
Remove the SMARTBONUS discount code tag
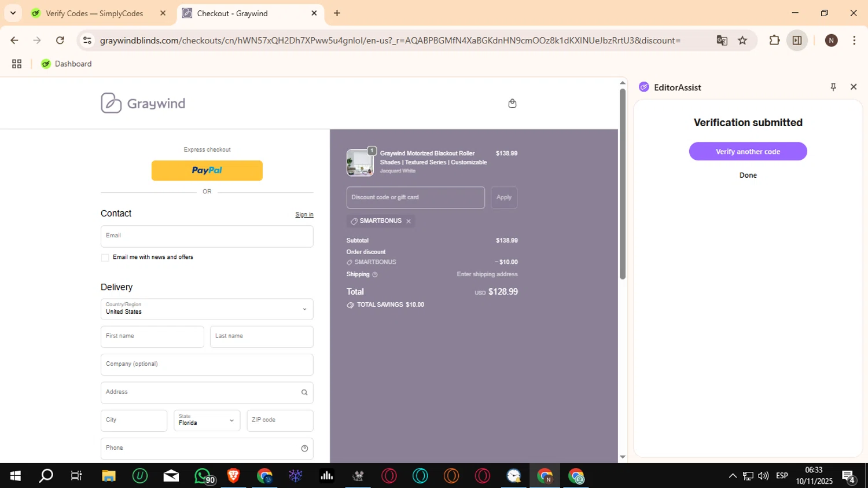tap(409, 221)
